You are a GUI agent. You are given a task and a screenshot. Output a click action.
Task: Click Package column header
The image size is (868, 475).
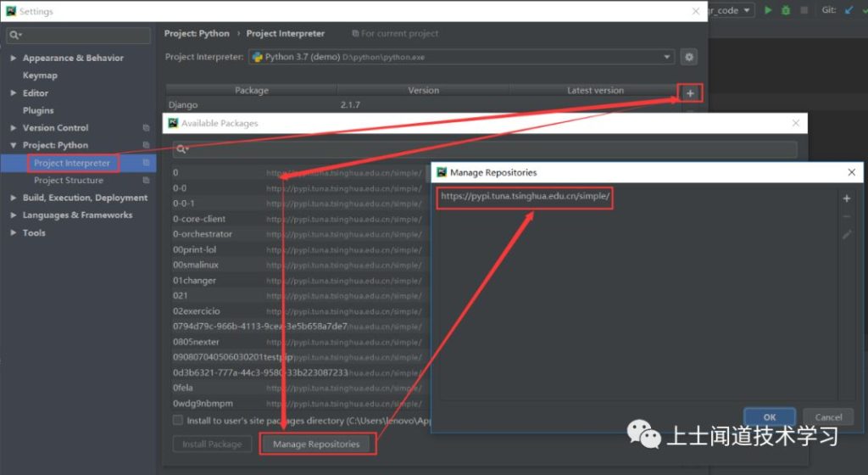click(251, 90)
